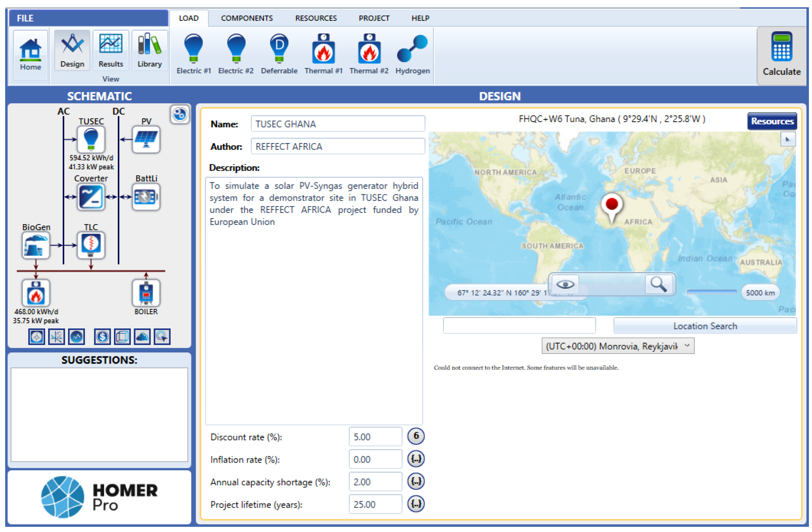Open the BOILER component in schematic
The width and height of the screenshot is (812, 532).
click(146, 293)
